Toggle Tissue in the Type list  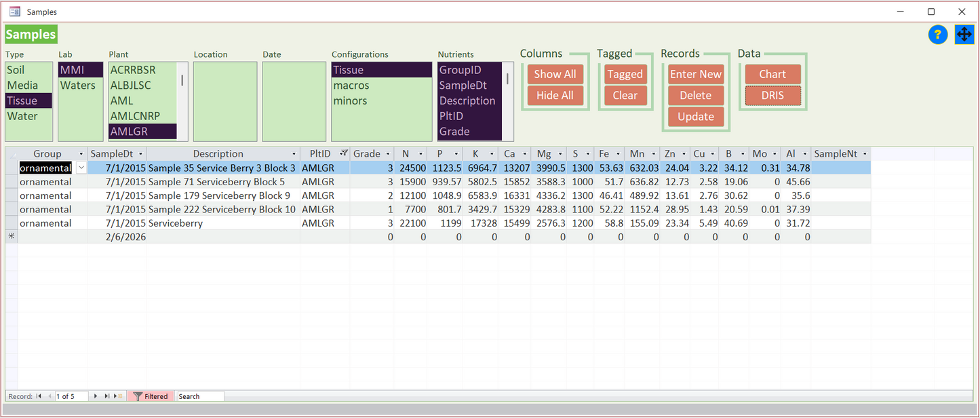pyautogui.click(x=28, y=101)
